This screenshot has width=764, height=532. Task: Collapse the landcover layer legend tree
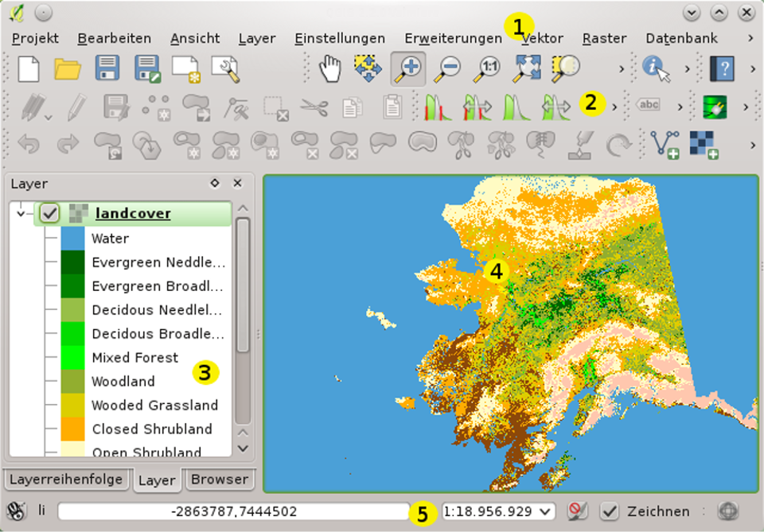click(x=21, y=213)
